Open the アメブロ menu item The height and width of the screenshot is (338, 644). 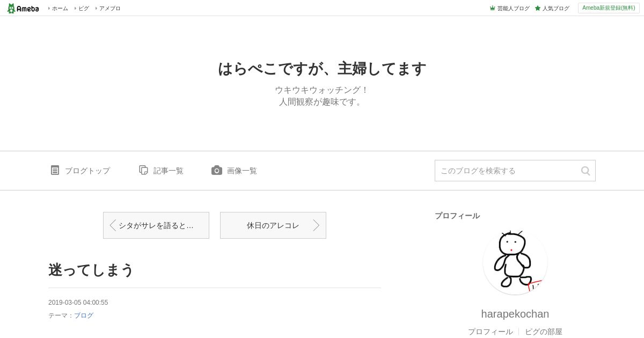[x=109, y=8]
